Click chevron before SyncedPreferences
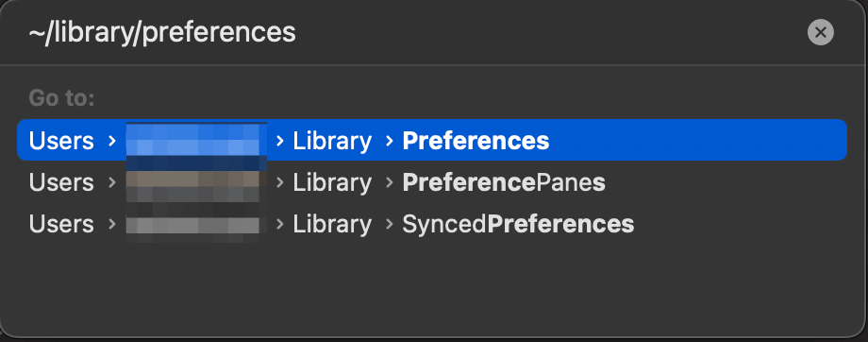868x342 pixels. click(x=389, y=224)
